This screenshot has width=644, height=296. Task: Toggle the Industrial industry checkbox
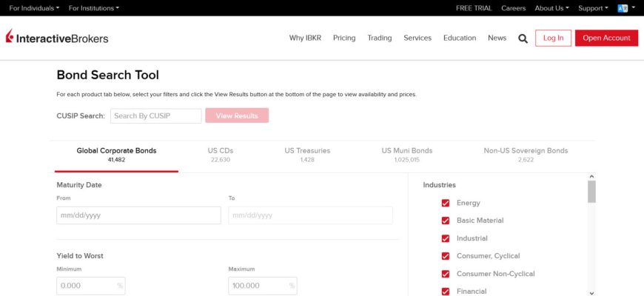[x=445, y=238]
